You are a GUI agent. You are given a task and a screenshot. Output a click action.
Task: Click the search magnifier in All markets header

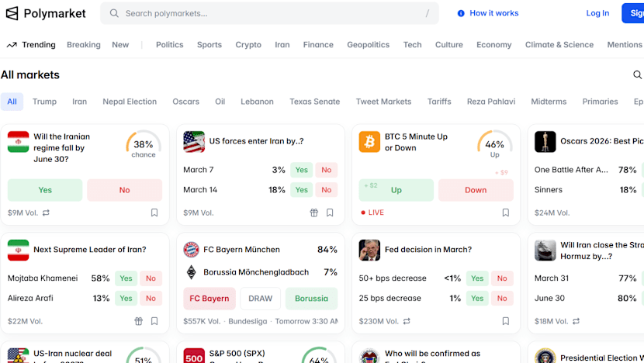click(637, 75)
